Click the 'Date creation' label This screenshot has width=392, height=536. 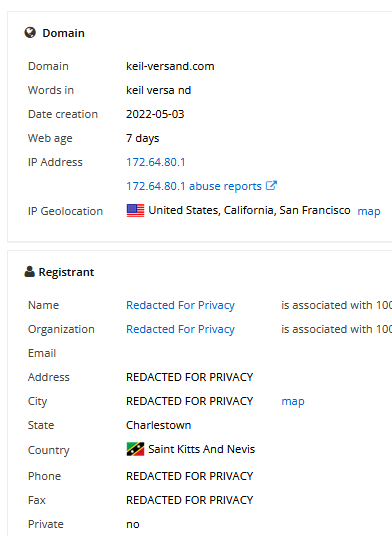point(63,114)
